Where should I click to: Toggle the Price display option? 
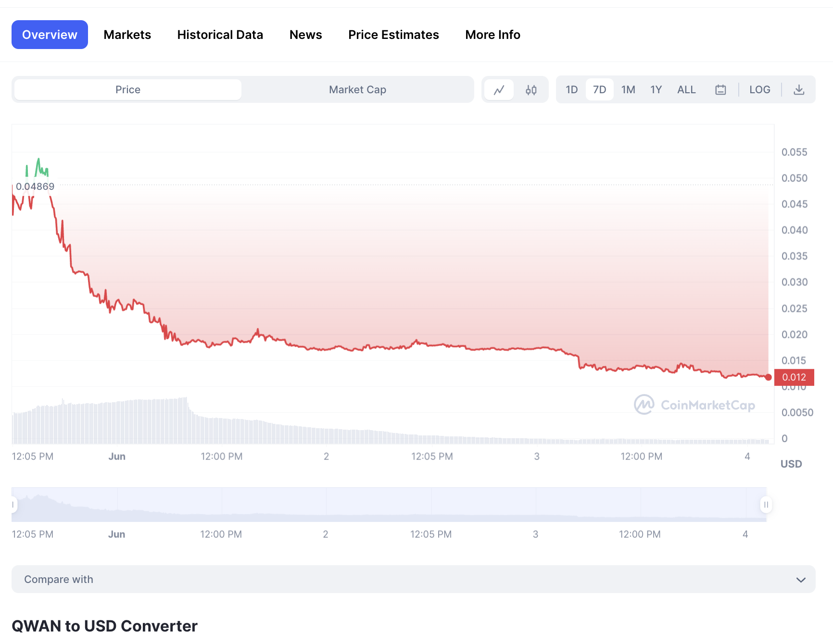click(127, 89)
